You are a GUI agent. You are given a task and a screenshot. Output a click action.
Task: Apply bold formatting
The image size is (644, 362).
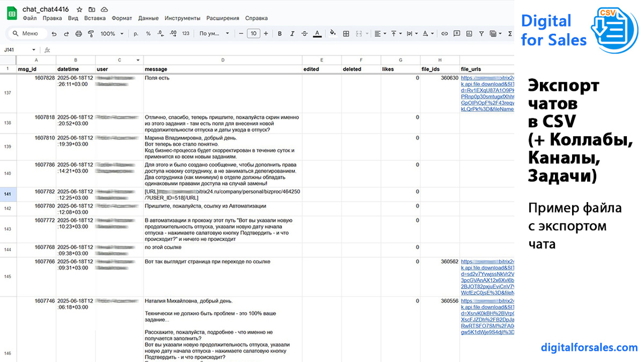click(x=279, y=34)
